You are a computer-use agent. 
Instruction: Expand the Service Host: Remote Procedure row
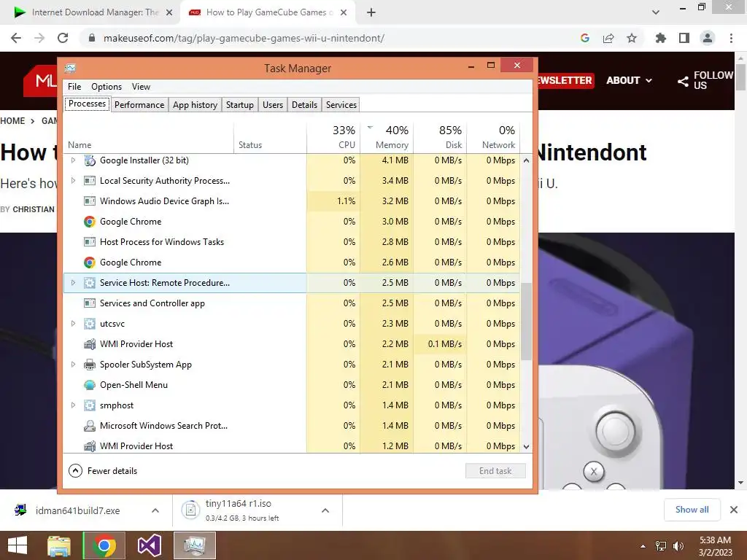coord(73,283)
